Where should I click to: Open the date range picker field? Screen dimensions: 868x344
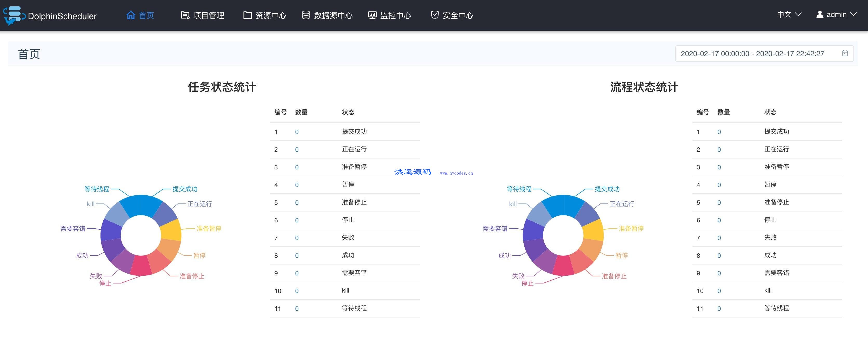coord(752,54)
